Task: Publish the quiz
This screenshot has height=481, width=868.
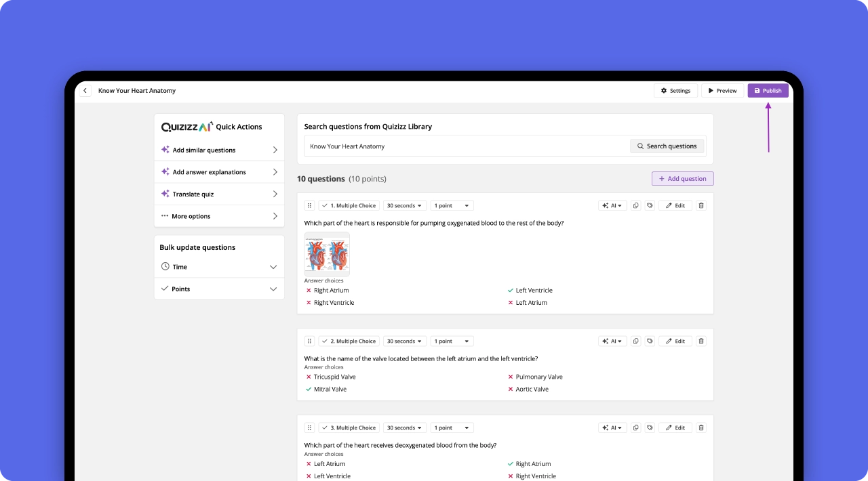Action: (768, 90)
